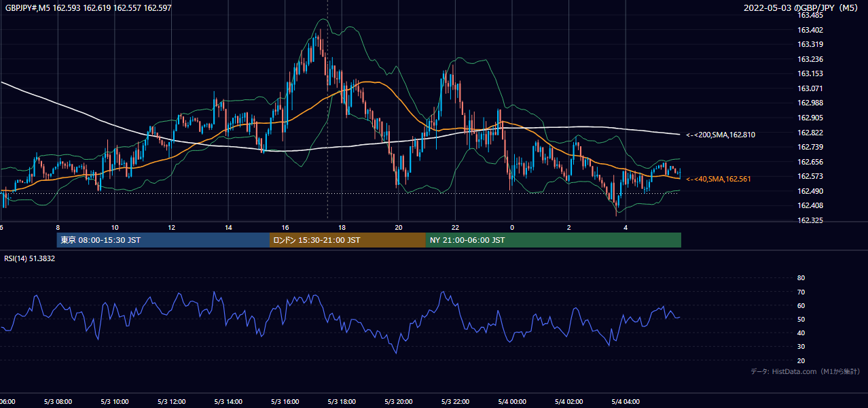
Task: Click the 5/4 02:00 time axis label
Action: pos(569,402)
